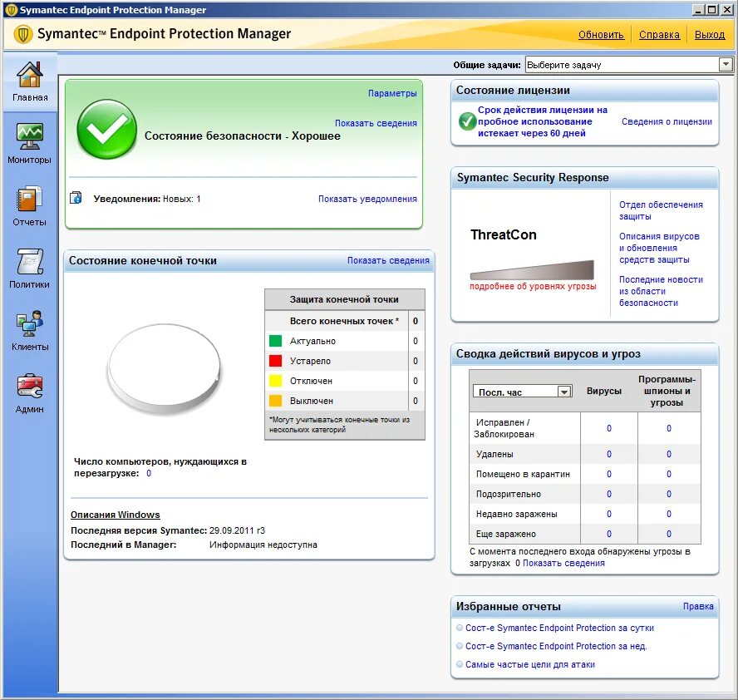Viewport: 738px width, 700px height.
Task: Click the license status green checkmark icon
Action: [467, 121]
